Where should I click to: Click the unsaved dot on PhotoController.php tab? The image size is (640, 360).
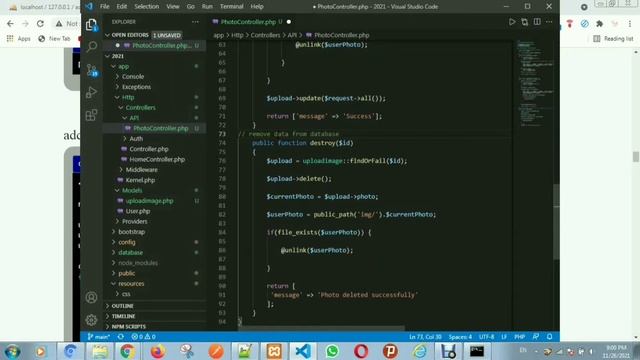pos(289,22)
